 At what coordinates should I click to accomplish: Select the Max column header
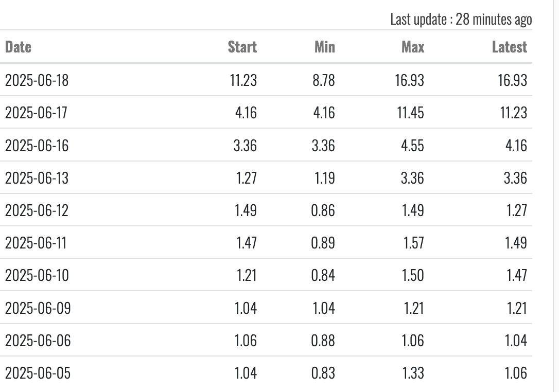pos(413,47)
